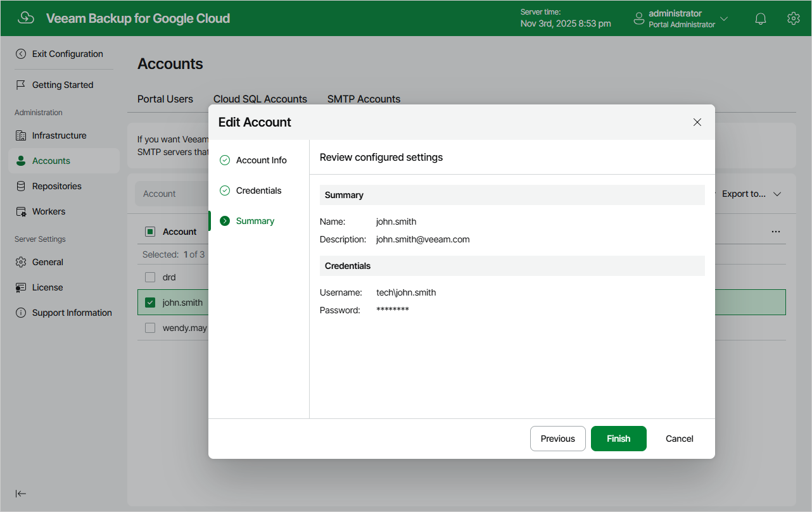This screenshot has width=812, height=512.
Task: Open Infrastructure in sidebar
Action: tap(60, 135)
